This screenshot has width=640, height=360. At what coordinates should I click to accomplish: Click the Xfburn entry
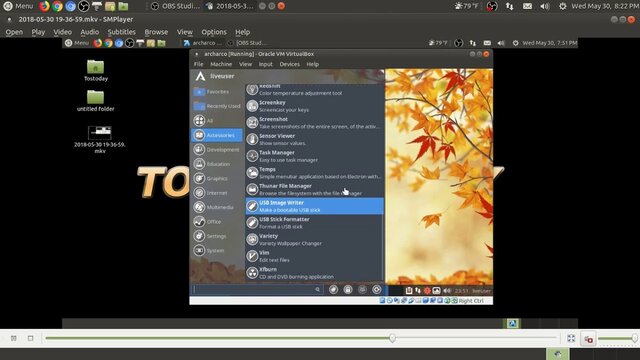point(314,273)
